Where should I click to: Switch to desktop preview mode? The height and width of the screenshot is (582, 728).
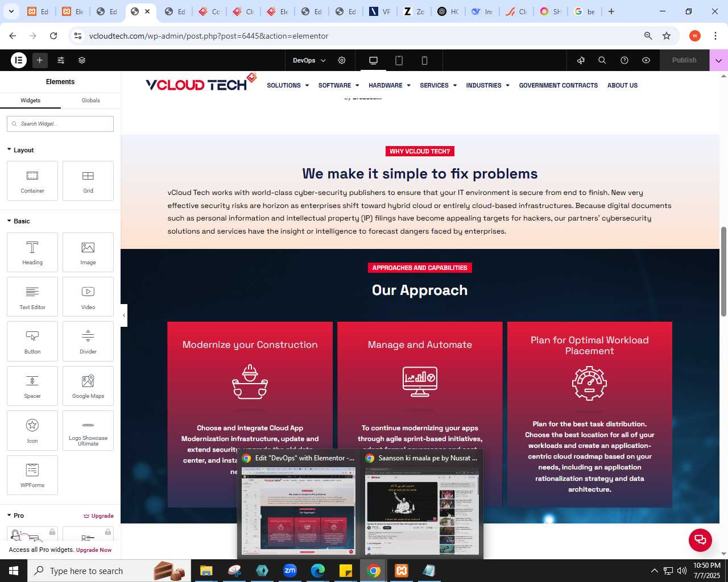click(373, 60)
